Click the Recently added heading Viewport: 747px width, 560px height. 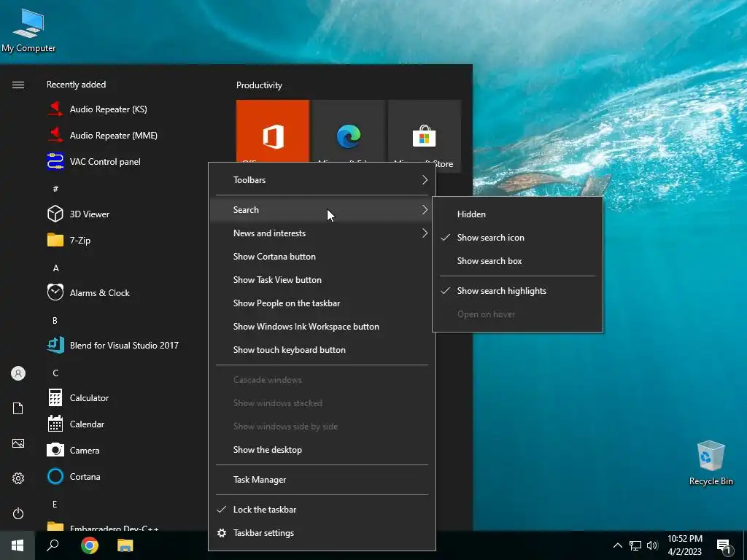click(76, 85)
